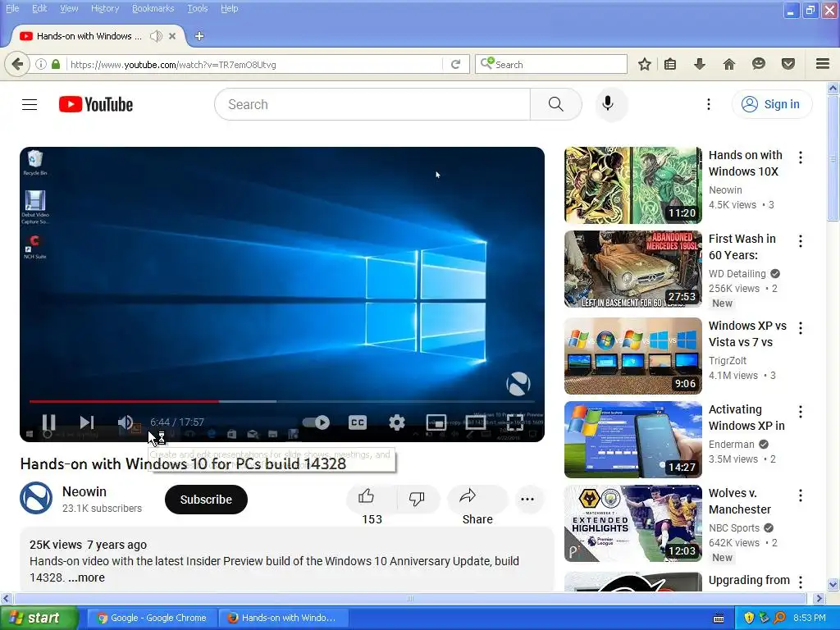Open options for Wolves v. Manchester video

coord(801,495)
